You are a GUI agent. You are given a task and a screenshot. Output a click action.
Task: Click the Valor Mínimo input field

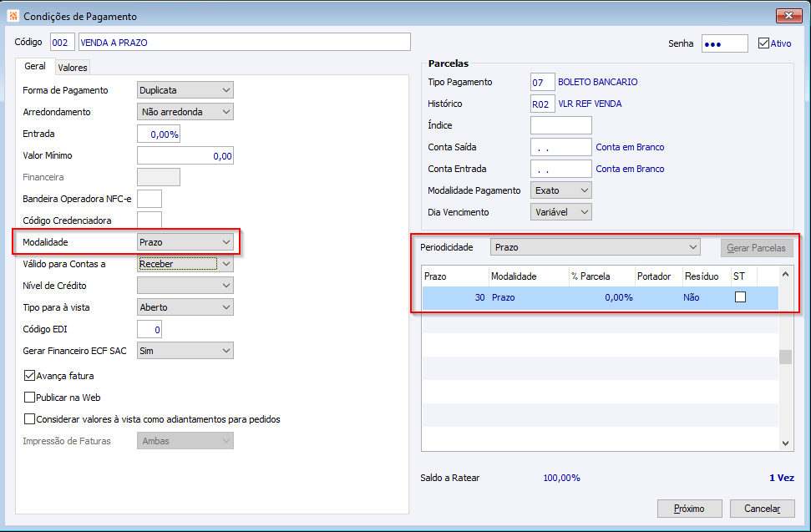(x=185, y=155)
